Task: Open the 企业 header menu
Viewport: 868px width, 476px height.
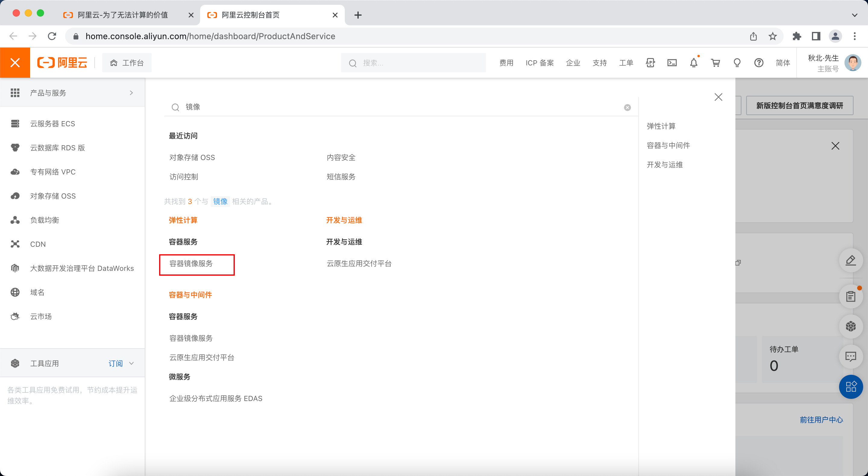Action: pos(573,63)
